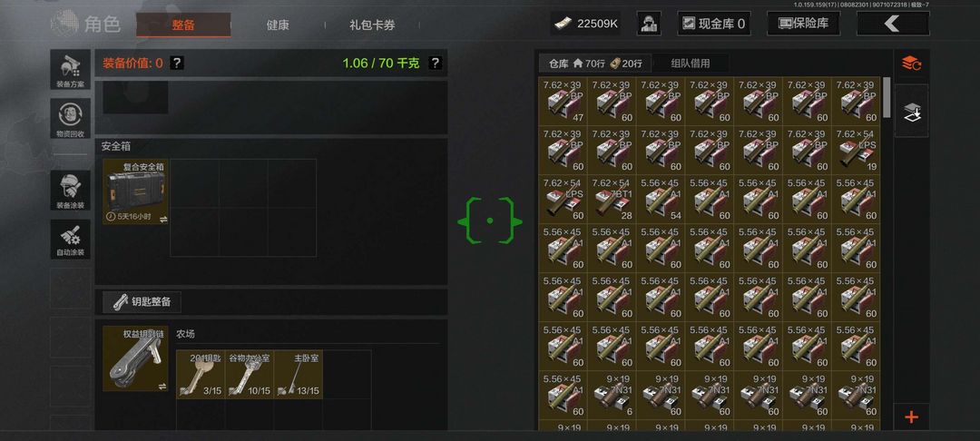
Task: Click the character avatar icon beside cash
Action: click(x=649, y=24)
